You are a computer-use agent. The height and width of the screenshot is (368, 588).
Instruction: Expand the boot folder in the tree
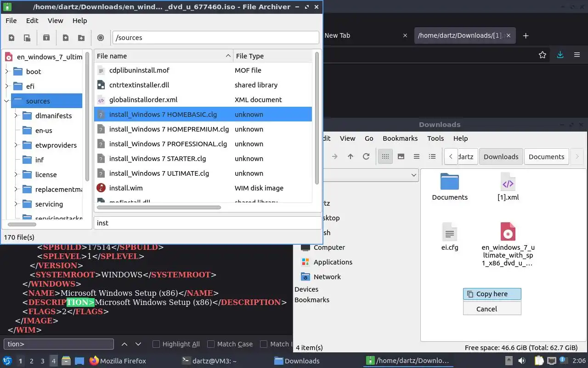[7, 71]
